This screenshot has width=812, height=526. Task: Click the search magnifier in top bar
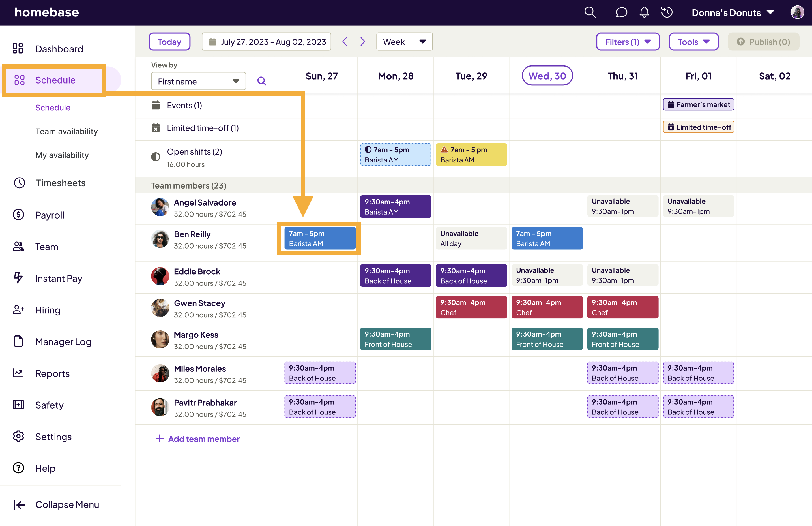[590, 13]
